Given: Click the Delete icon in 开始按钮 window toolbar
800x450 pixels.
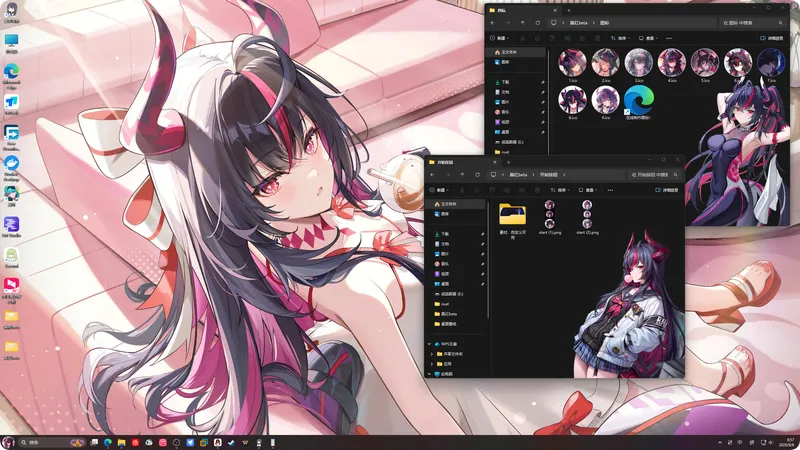Looking at the screenshot, I should 537,190.
